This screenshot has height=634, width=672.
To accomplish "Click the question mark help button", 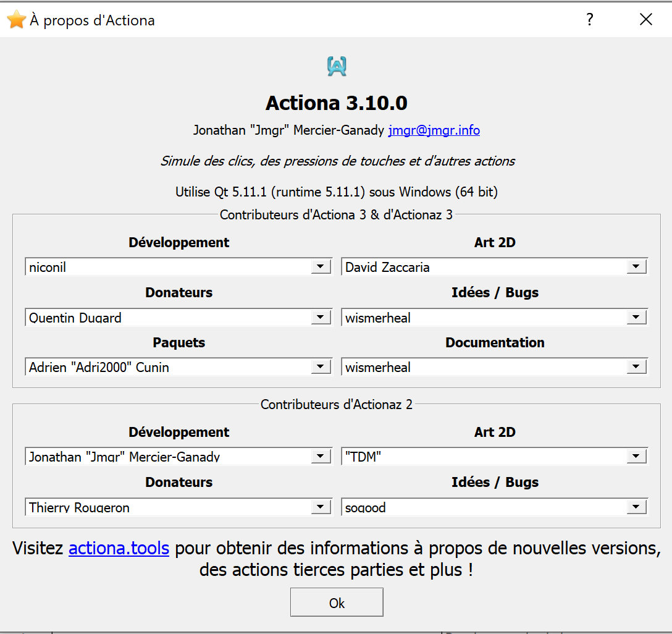I will pyautogui.click(x=590, y=19).
